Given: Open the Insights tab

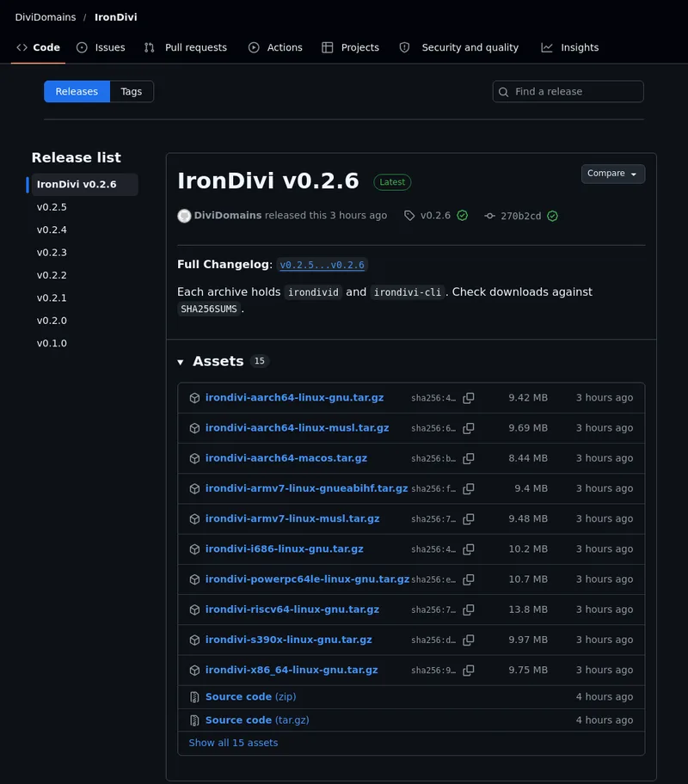Looking at the screenshot, I should [x=569, y=47].
